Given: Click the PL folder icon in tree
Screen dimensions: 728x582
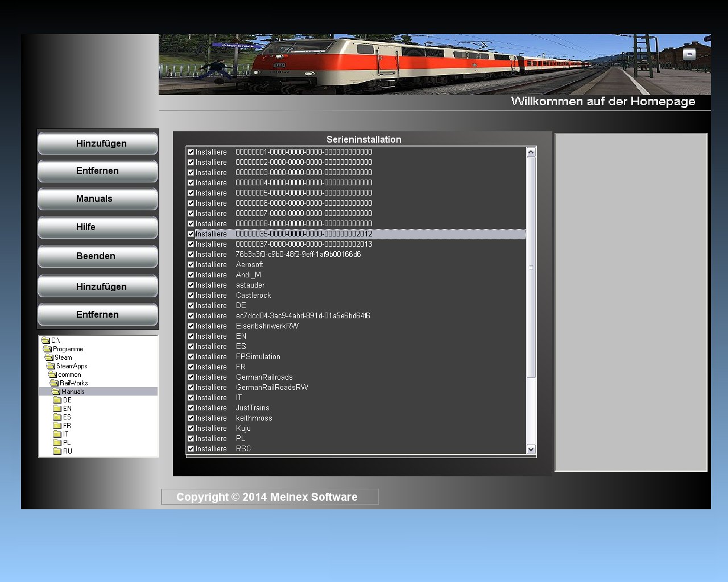Looking at the screenshot, I should coord(57,443).
